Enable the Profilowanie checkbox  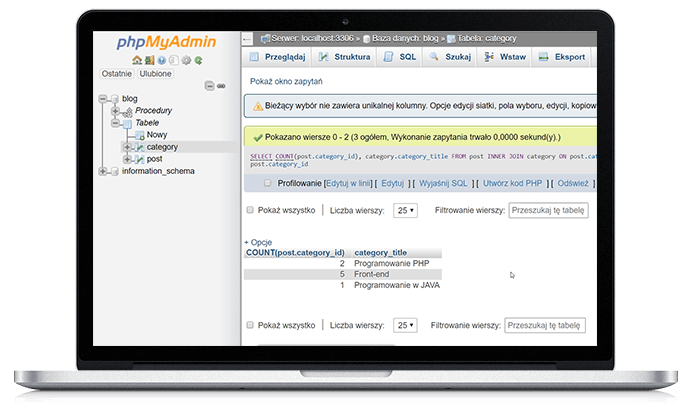(267, 184)
